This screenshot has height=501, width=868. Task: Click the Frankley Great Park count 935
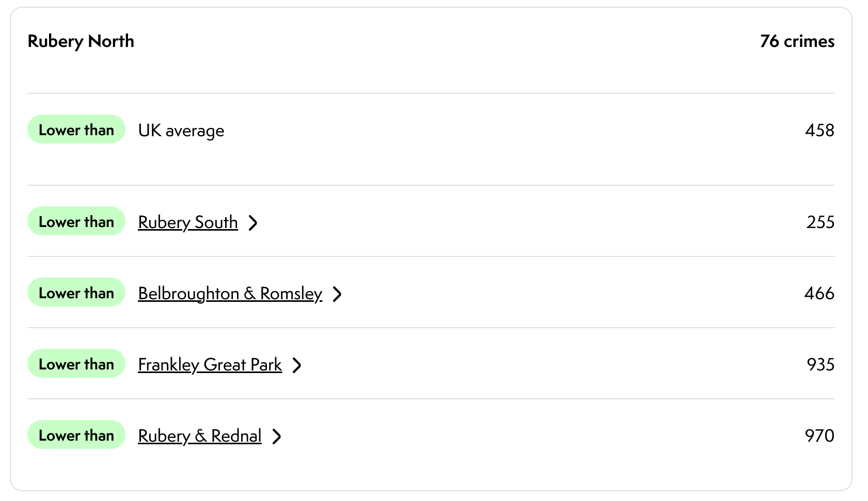[x=820, y=364]
